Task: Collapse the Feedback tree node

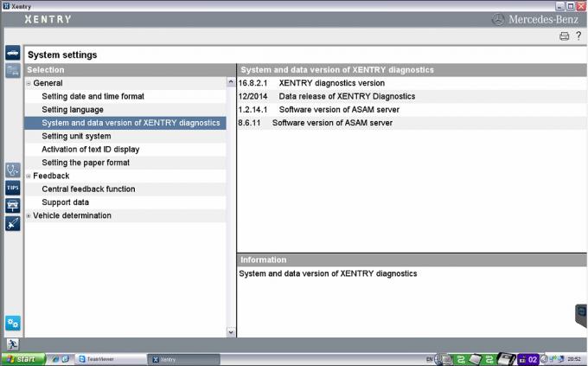Action: coord(29,176)
